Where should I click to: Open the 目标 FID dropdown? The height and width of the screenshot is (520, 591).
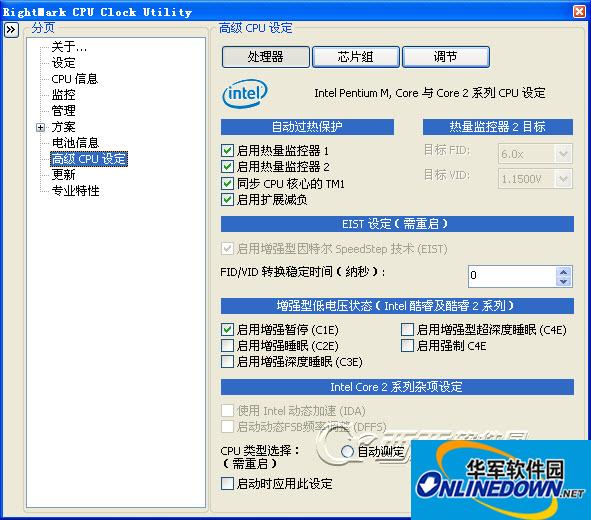pyautogui.click(x=563, y=154)
